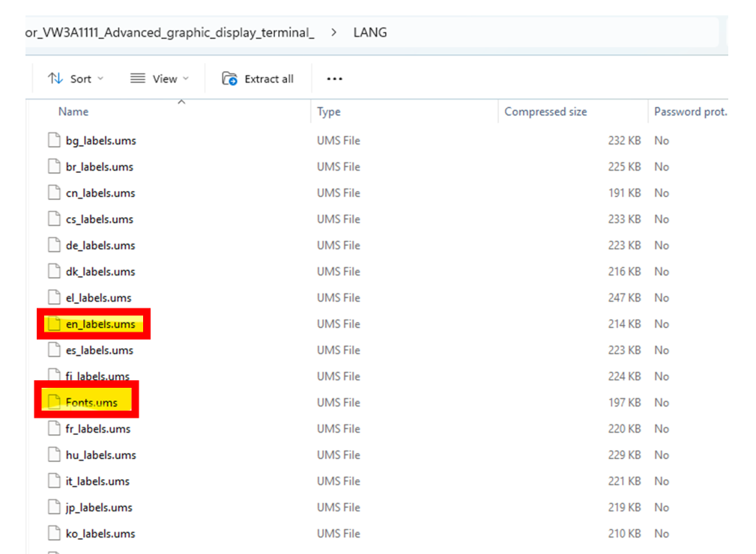Screen dimensions: 756x554
Task: Click the cs_labels.ums file name
Action: (100, 219)
